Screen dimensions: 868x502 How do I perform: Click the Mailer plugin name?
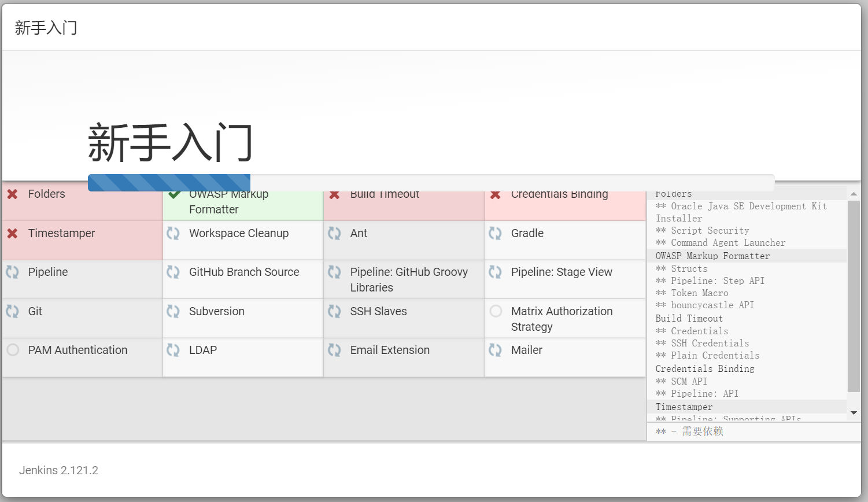click(527, 350)
